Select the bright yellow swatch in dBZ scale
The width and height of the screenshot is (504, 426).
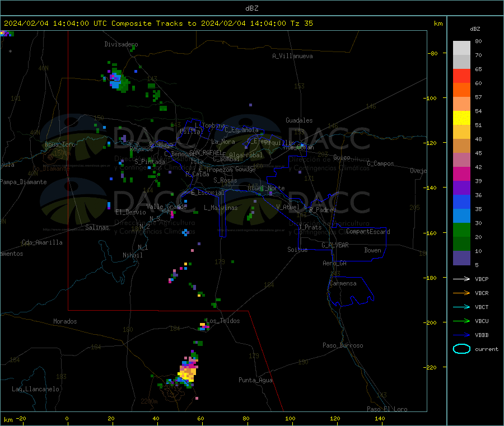[461, 118]
